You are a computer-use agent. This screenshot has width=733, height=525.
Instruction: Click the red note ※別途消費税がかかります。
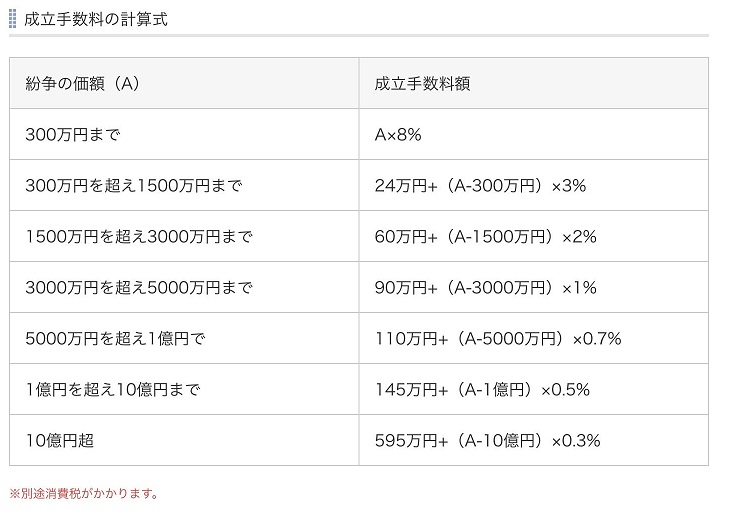tap(84, 493)
